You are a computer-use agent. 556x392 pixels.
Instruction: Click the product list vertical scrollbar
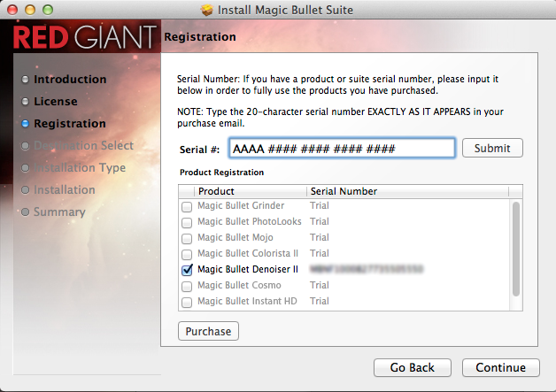[x=516, y=249]
